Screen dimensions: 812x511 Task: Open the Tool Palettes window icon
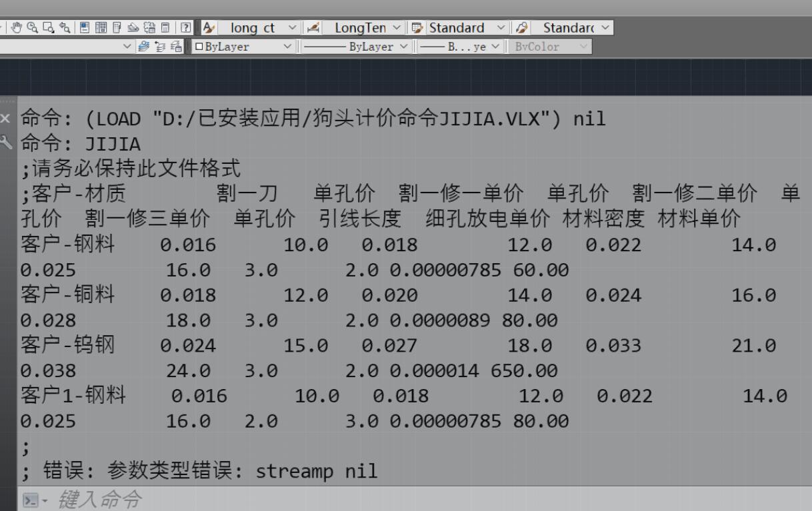[x=117, y=27]
